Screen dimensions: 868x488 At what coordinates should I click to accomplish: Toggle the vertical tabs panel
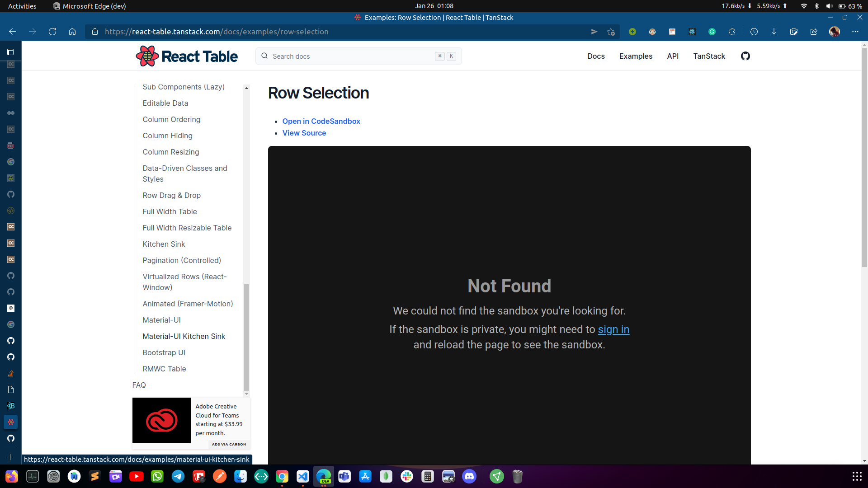click(x=10, y=52)
